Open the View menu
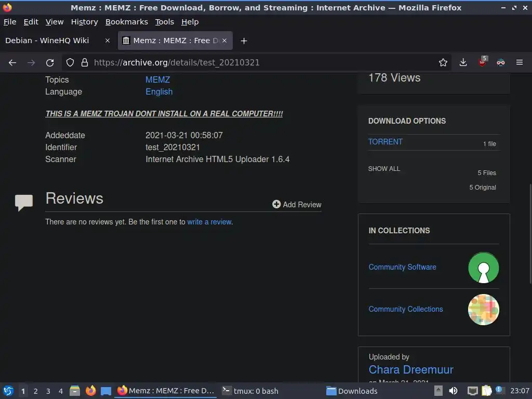This screenshot has width=532, height=399. [x=55, y=22]
